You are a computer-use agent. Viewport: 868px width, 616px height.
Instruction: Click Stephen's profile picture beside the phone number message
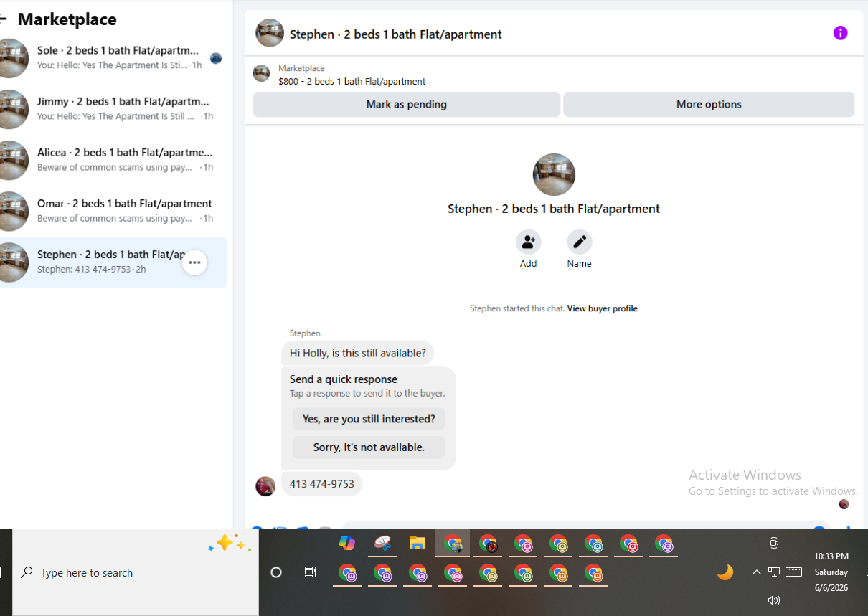click(265, 485)
